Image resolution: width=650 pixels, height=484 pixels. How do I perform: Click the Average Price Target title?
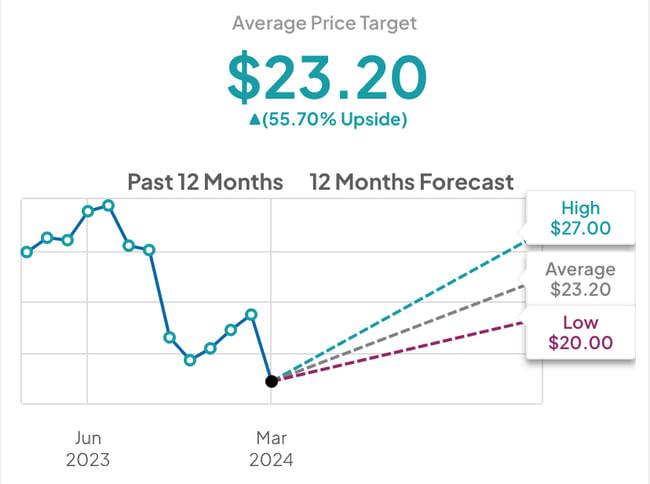coord(325,22)
